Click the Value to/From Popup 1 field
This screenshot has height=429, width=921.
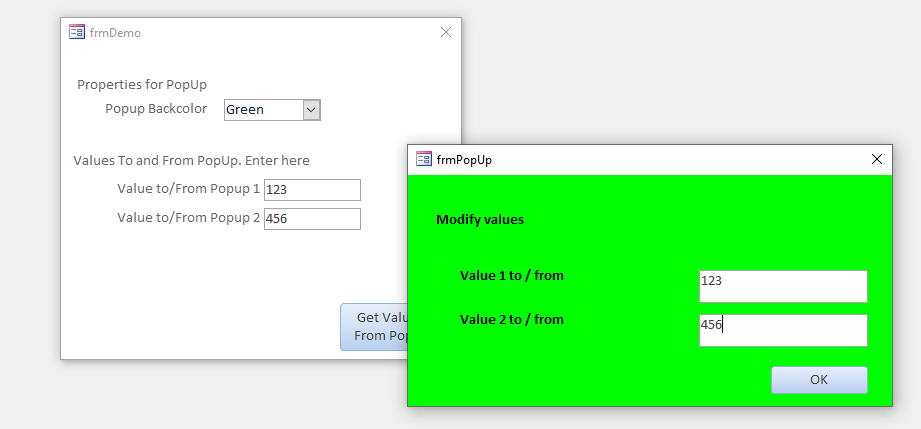(312, 190)
